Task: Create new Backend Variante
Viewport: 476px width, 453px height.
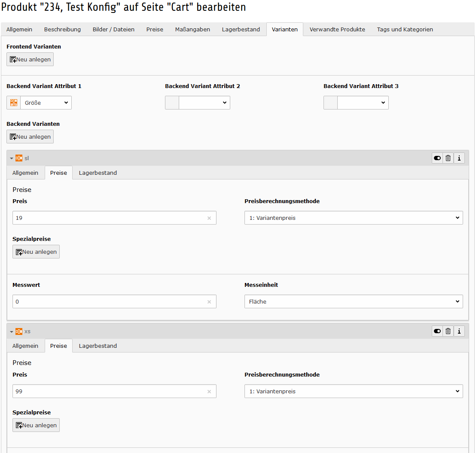Action: pos(30,137)
